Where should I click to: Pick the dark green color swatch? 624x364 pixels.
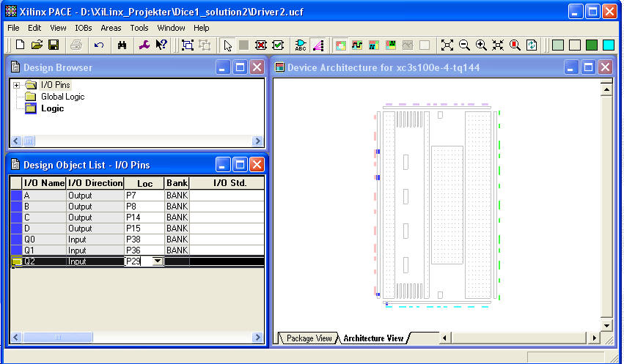click(x=591, y=45)
